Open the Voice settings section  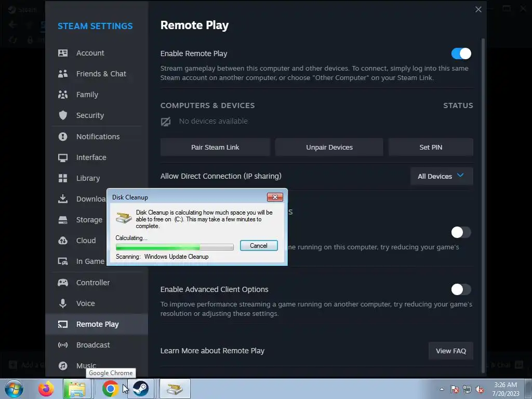point(96,303)
